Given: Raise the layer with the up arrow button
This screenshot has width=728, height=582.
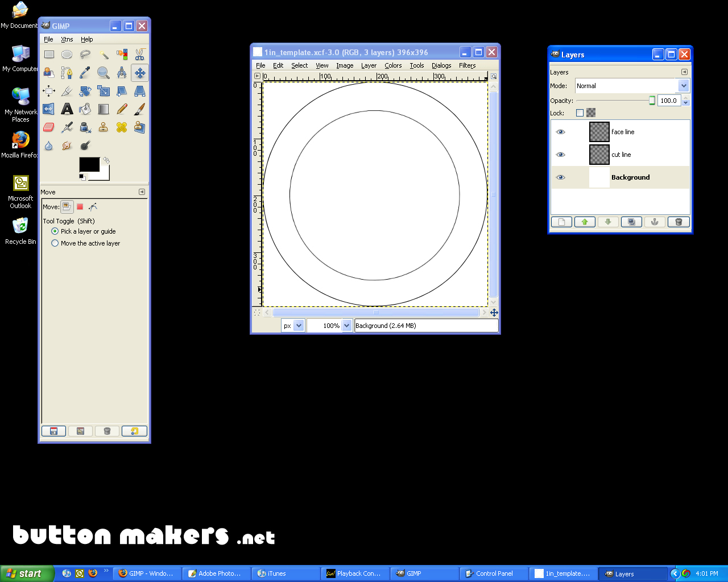Looking at the screenshot, I should [585, 222].
